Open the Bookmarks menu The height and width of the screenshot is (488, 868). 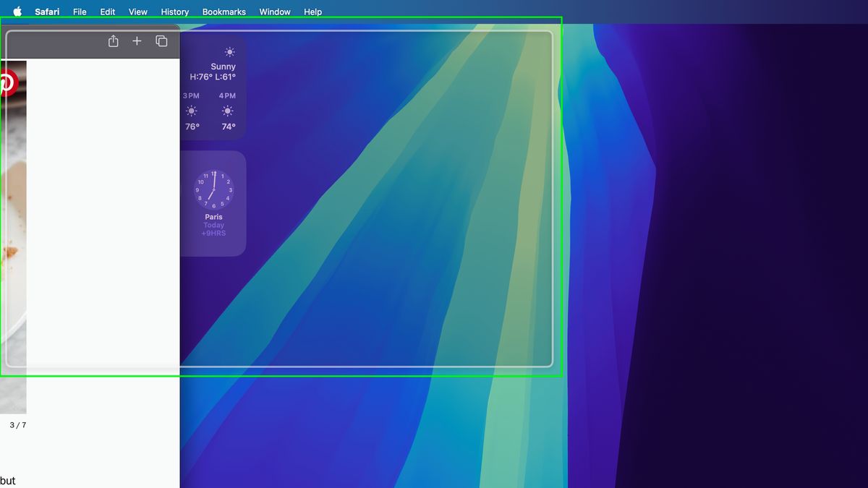224,11
